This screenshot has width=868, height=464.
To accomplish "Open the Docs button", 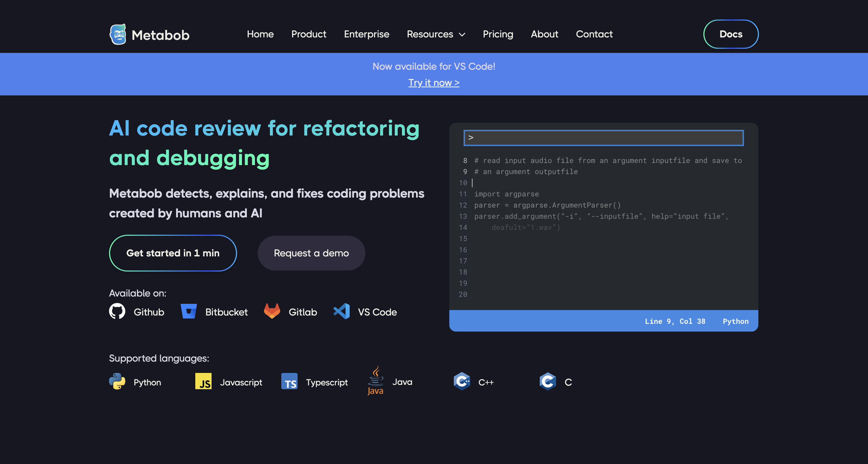I will [731, 34].
